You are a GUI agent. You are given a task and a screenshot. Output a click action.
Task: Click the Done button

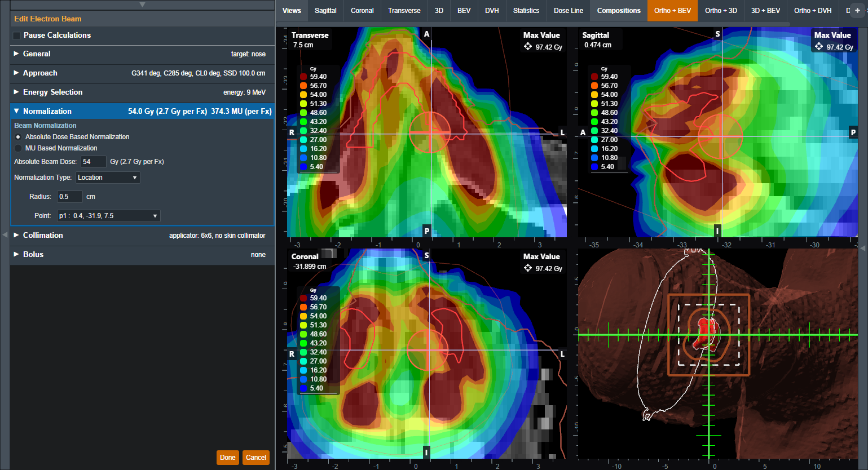pyautogui.click(x=227, y=458)
